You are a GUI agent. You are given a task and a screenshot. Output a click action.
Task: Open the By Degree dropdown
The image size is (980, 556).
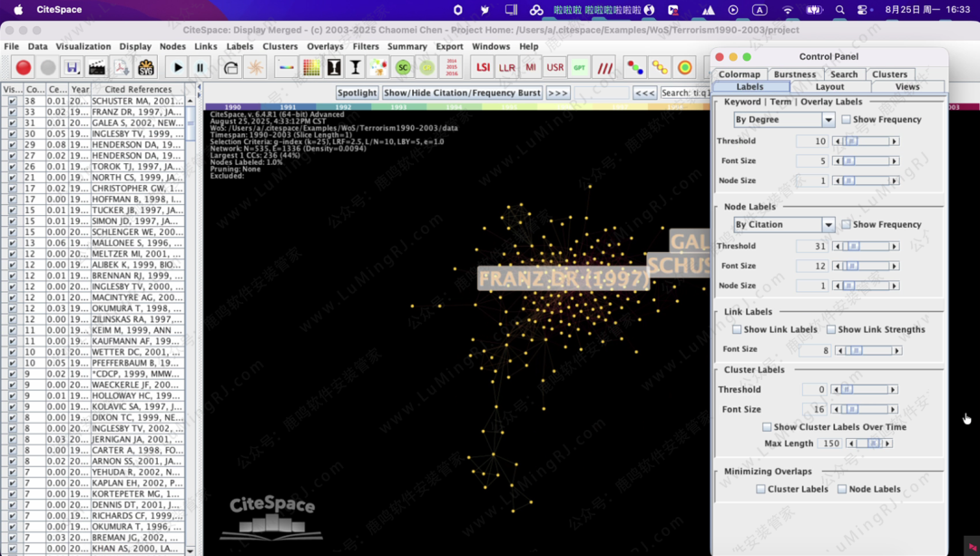coord(784,120)
